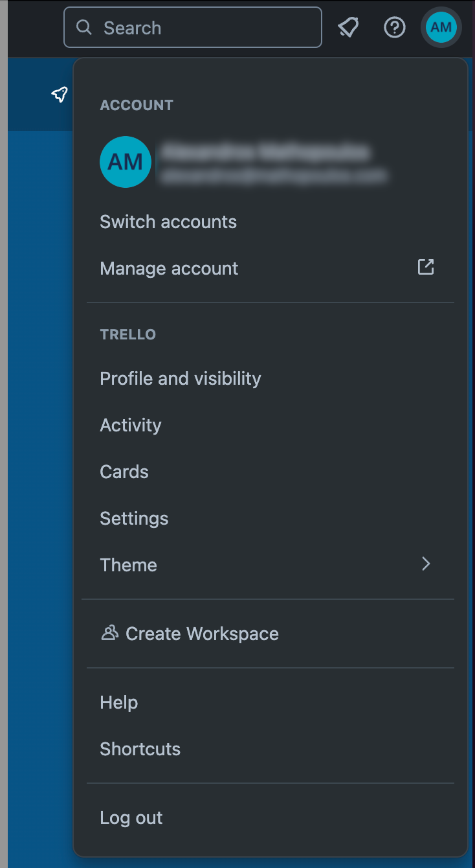Open the Settings menu entry
Image resolution: width=475 pixels, height=868 pixels.
click(134, 518)
